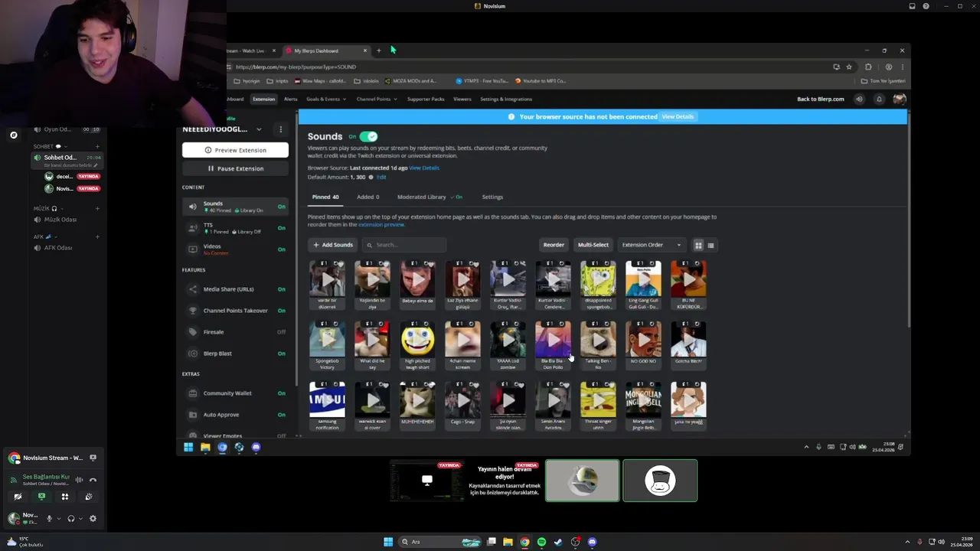Open View Details link beside Browser Source
This screenshot has height=551, width=980.
[424, 168]
